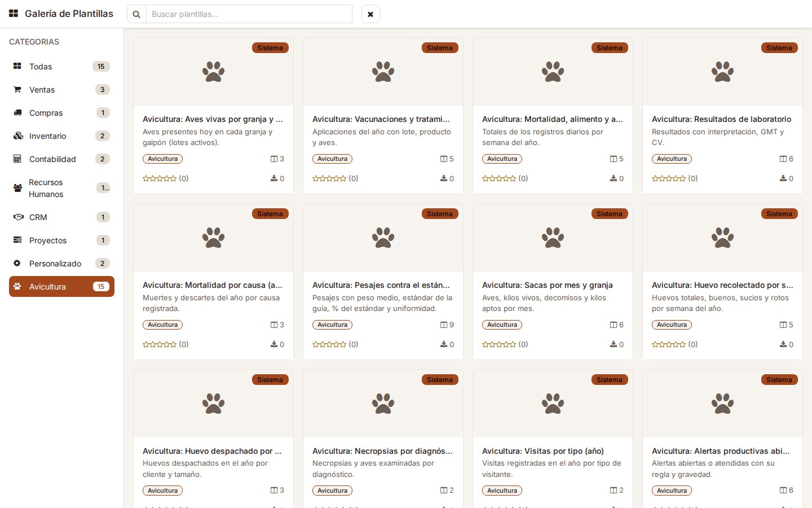Viewport: 812px width, 508px height.
Task: Open the Inventario category
Action: [x=61, y=136]
